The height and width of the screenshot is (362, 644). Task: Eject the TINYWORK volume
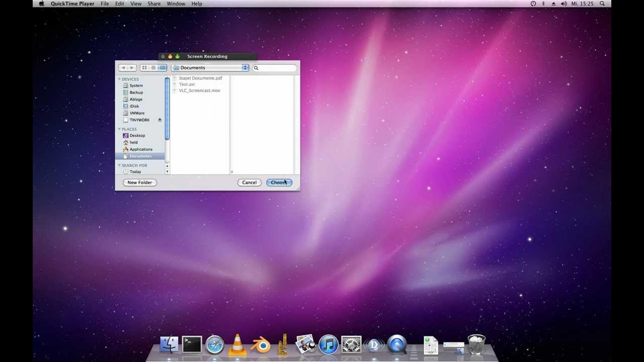tap(159, 120)
